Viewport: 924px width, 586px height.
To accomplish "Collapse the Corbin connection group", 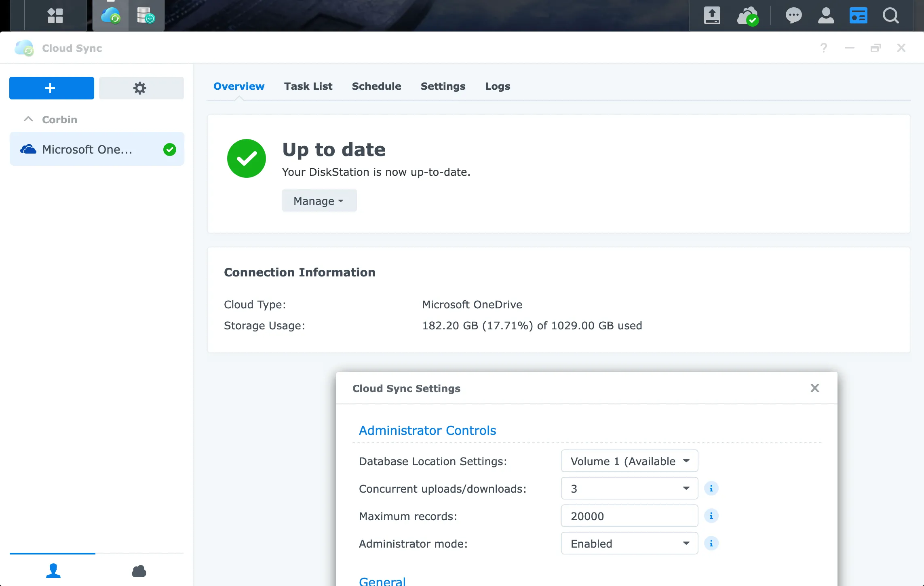I will [28, 119].
